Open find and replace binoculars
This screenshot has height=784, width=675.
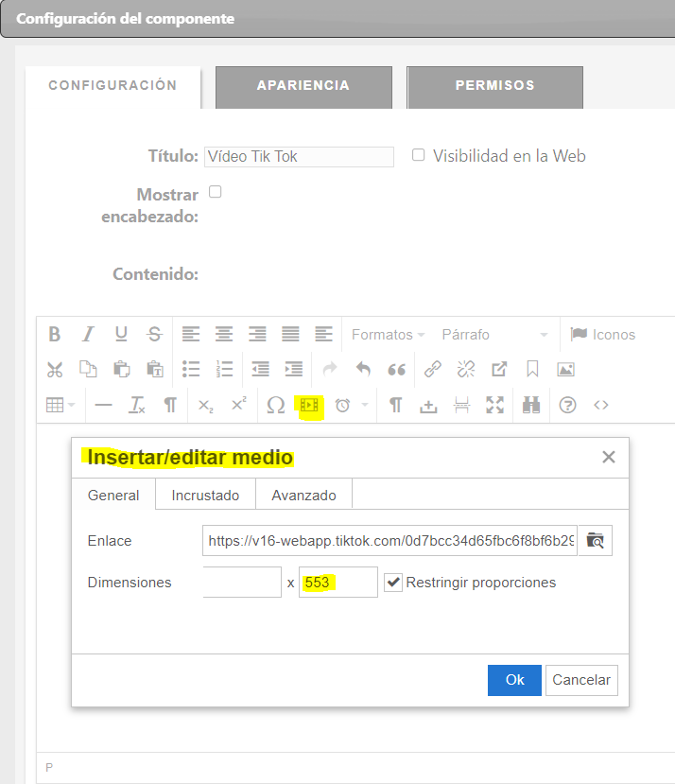pos(531,405)
